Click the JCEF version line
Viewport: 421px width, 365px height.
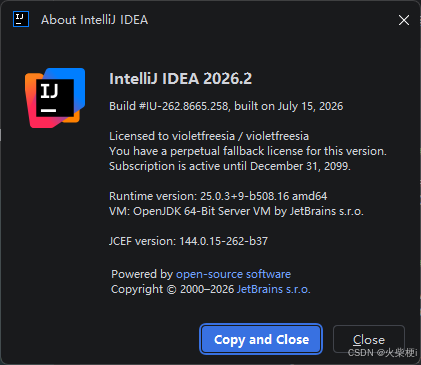(x=188, y=241)
